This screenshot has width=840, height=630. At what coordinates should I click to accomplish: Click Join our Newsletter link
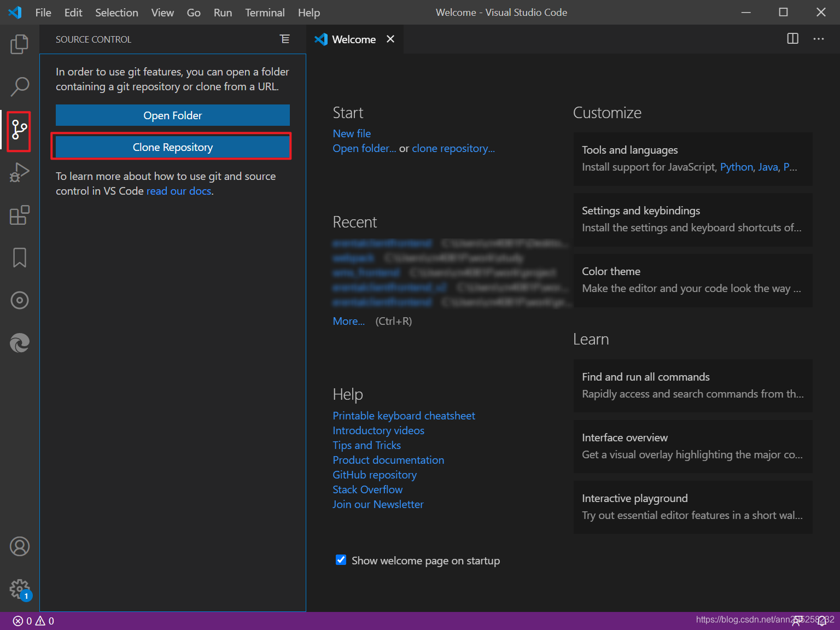click(x=378, y=504)
